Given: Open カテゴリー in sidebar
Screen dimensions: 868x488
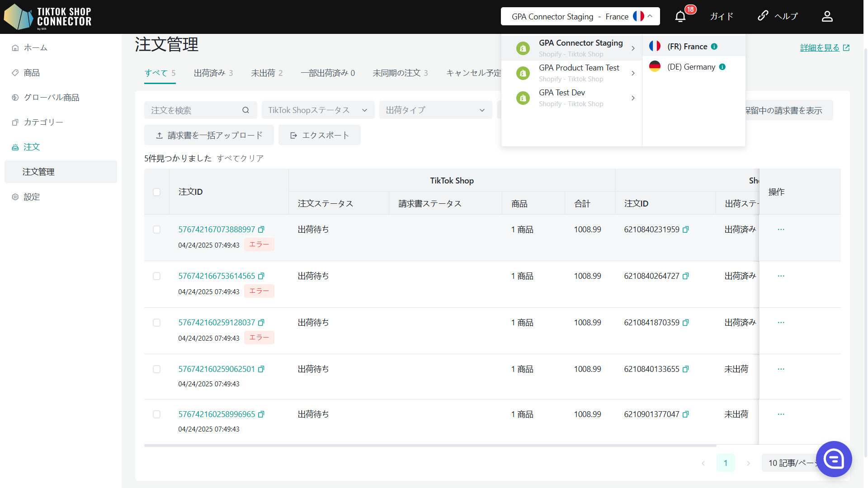Looking at the screenshot, I should tap(61, 122).
